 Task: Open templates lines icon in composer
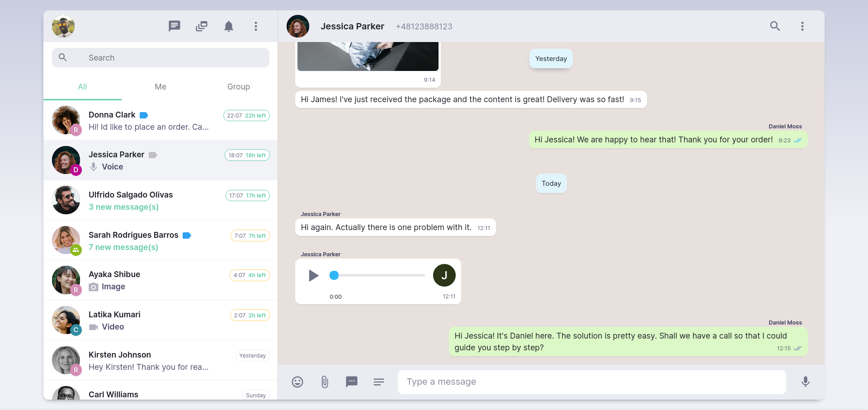pos(379,382)
